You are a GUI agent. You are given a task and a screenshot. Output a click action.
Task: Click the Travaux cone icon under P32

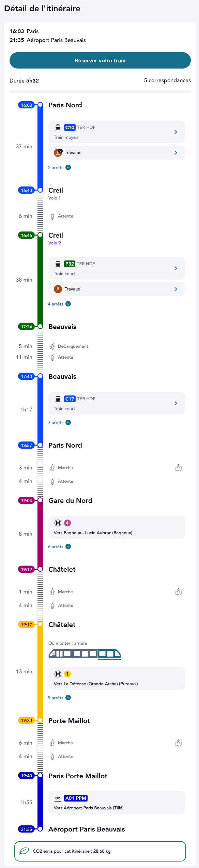point(58,289)
